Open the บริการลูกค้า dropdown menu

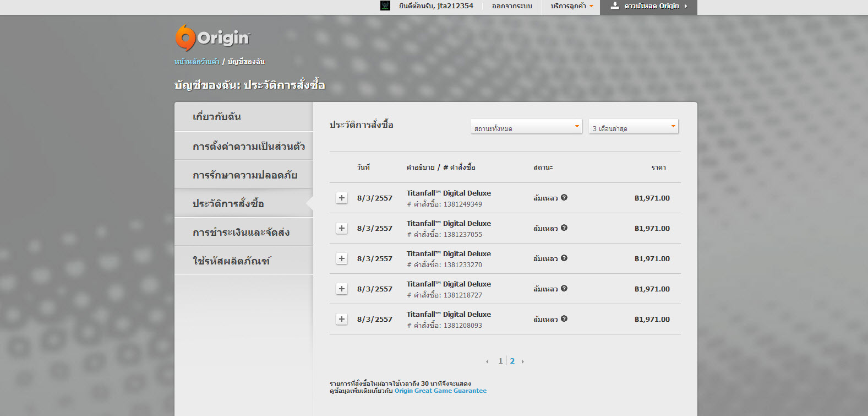click(x=572, y=6)
